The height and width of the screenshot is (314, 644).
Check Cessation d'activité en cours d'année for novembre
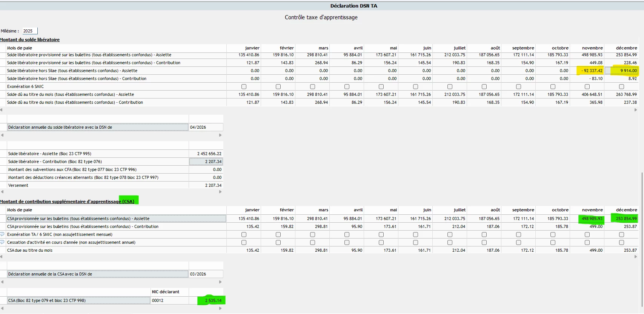(587, 242)
